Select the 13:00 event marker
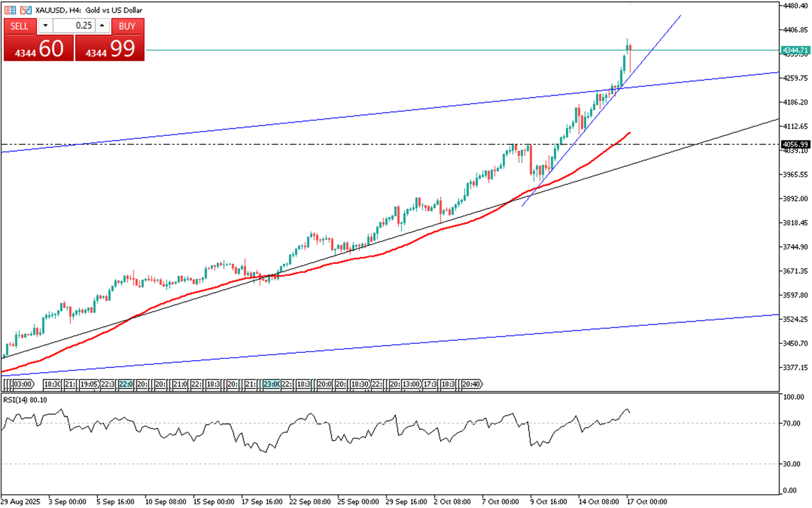 pyautogui.click(x=411, y=384)
